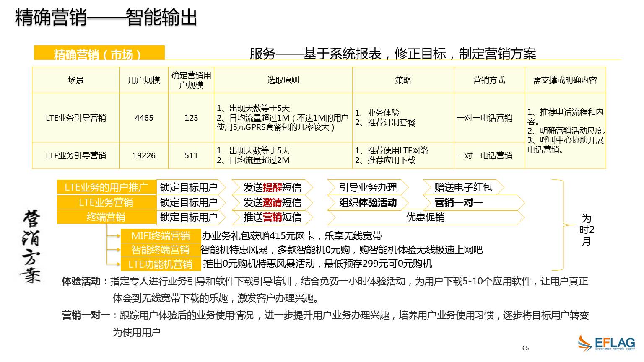The width and height of the screenshot is (644, 362).
Task: Click the page number 65
Action: pyautogui.click(x=526, y=348)
